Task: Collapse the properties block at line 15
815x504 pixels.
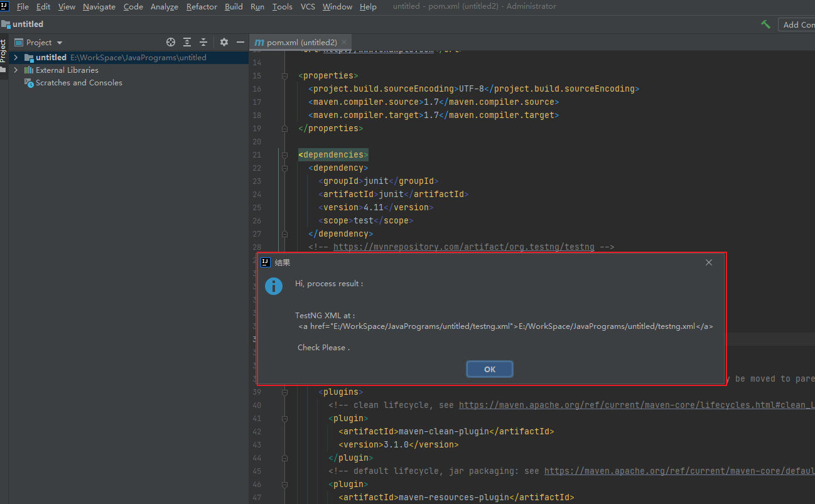Action: pos(285,75)
